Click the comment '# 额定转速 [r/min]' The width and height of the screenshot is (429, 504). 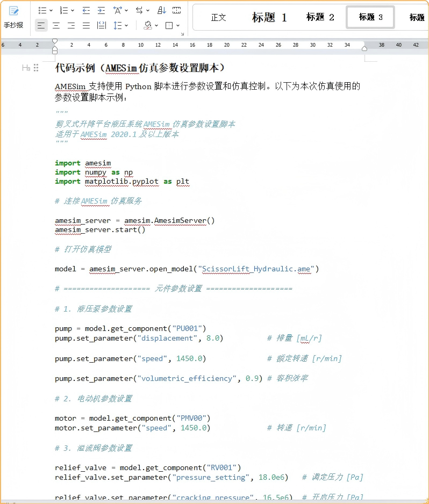[x=304, y=358]
